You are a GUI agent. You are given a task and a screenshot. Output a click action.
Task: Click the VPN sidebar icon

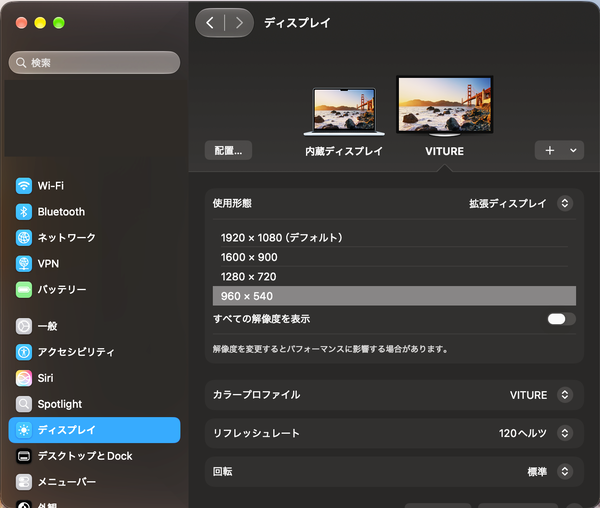tap(24, 264)
